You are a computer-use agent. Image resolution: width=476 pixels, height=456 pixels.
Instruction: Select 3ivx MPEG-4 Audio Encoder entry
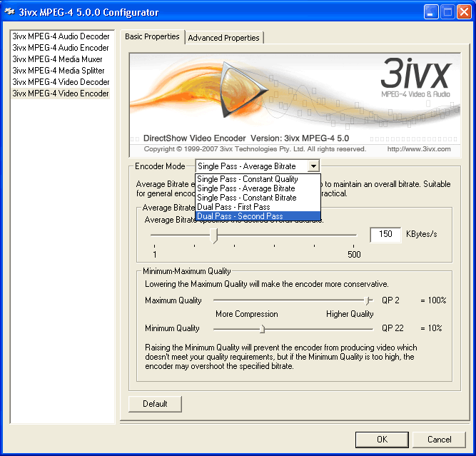(61, 48)
